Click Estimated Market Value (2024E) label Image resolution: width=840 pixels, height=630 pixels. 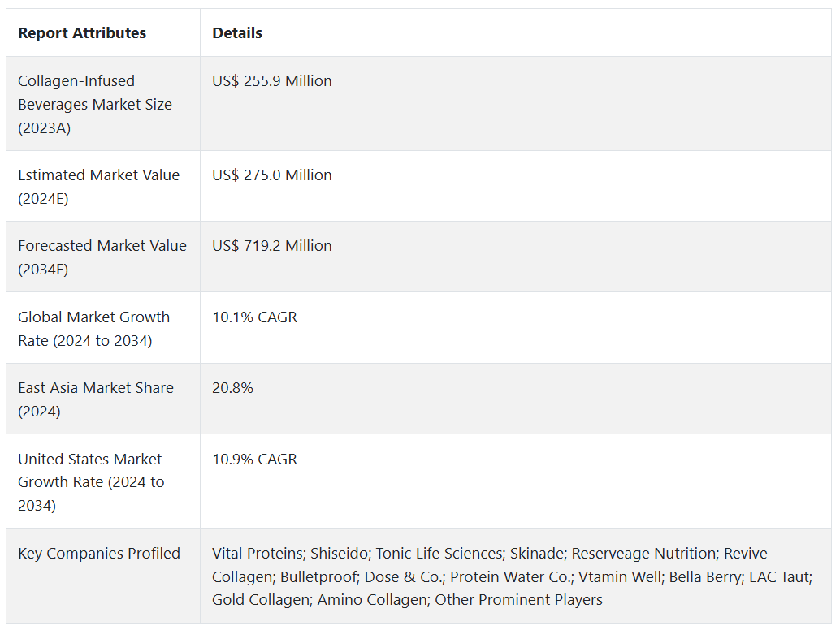98,187
